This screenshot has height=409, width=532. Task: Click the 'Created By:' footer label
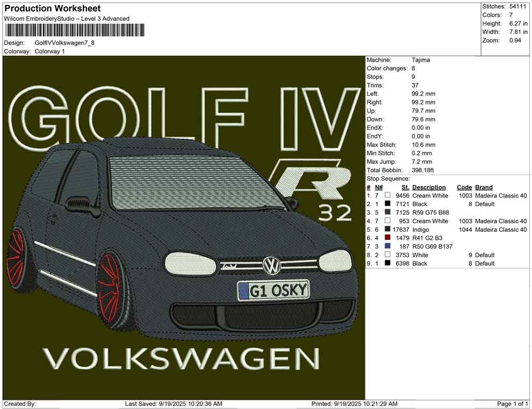point(20,403)
